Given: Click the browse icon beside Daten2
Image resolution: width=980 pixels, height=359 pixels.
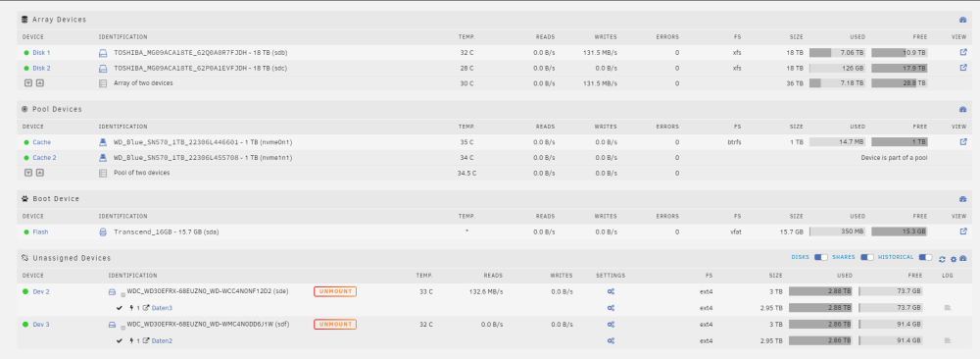Looking at the screenshot, I should pos(146,341).
